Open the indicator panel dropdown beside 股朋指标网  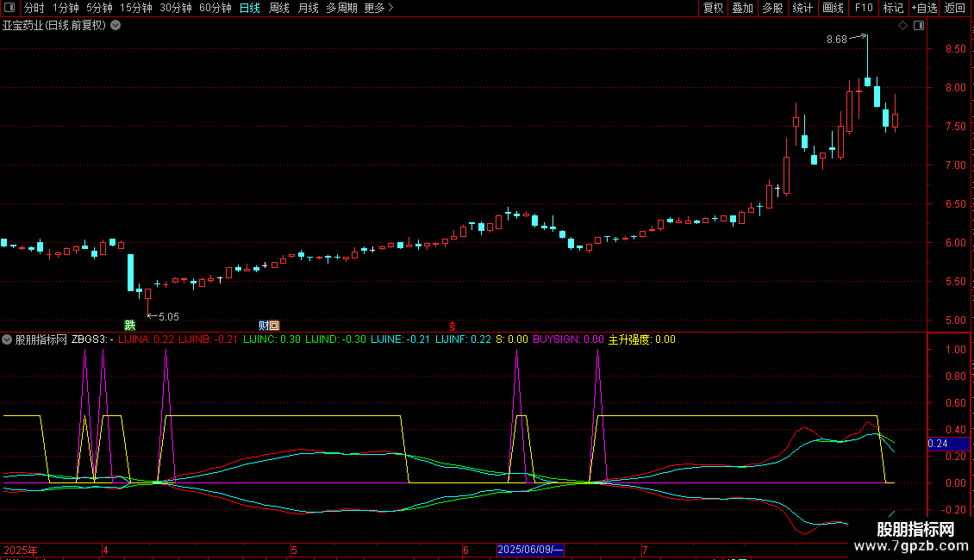tap(7, 339)
